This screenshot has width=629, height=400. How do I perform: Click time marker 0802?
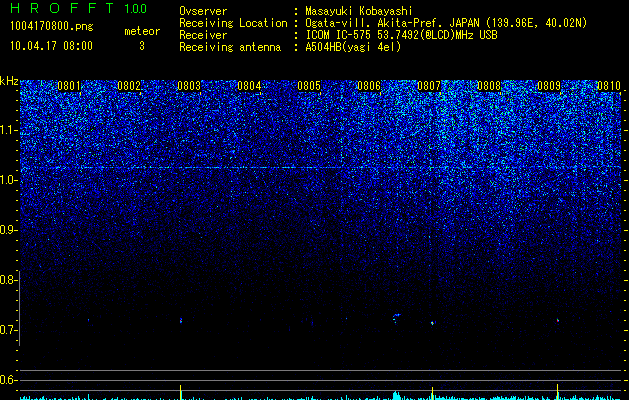(x=129, y=86)
